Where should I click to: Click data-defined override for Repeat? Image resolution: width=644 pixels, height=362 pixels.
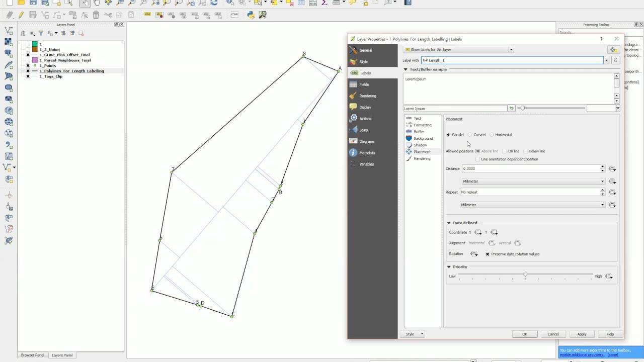612,192
